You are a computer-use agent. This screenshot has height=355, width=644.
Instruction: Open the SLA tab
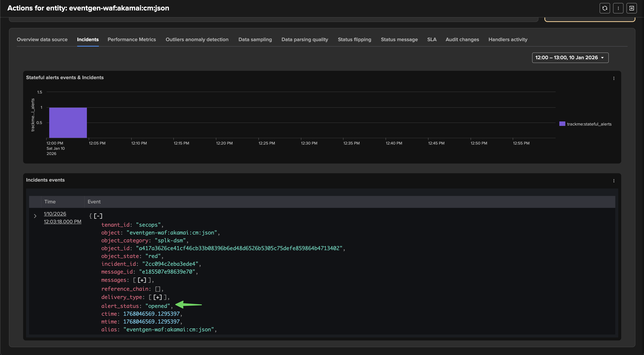[x=432, y=39]
